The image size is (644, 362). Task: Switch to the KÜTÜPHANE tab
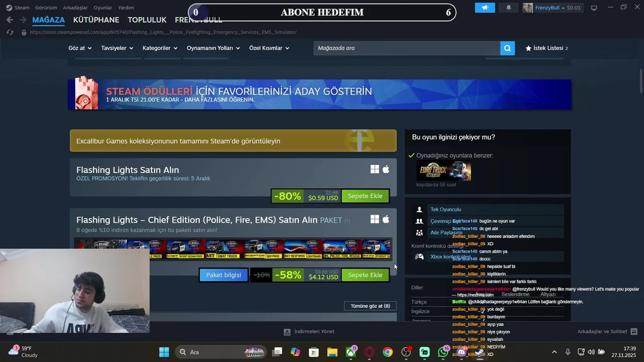tap(96, 20)
